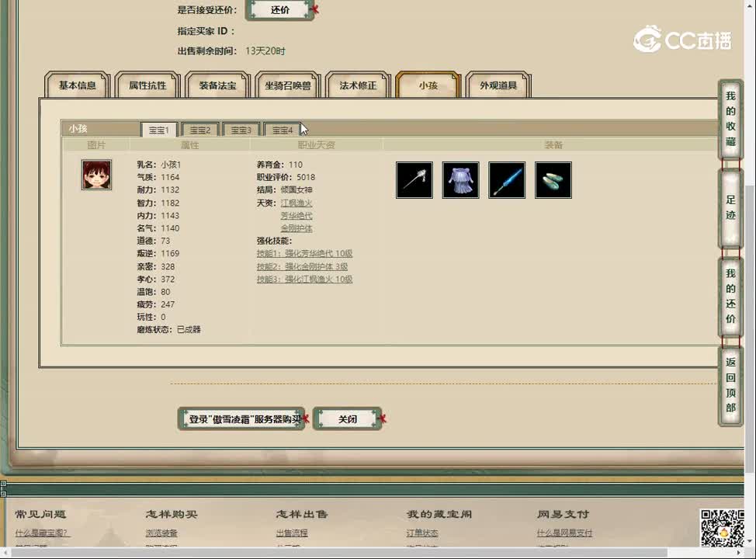Click the 返回顶部 side button

point(731,385)
